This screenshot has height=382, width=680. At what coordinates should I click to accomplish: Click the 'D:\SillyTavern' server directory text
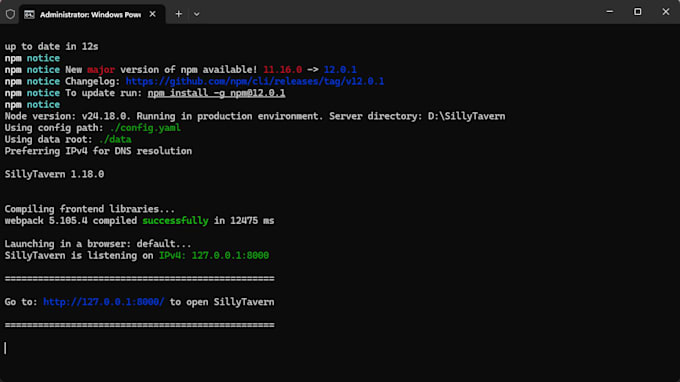466,116
